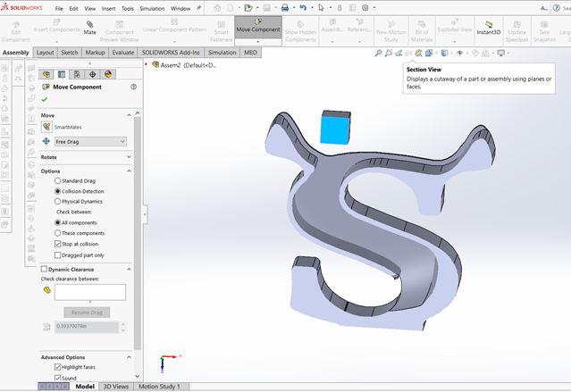The image size is (571, 392).
Task: Select the Standard Drag radio button
Action: 57,180
